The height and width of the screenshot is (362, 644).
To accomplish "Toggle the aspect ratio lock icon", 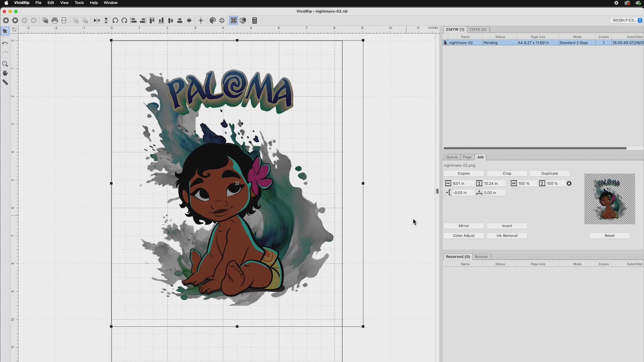I will click(x=569, y=183).
